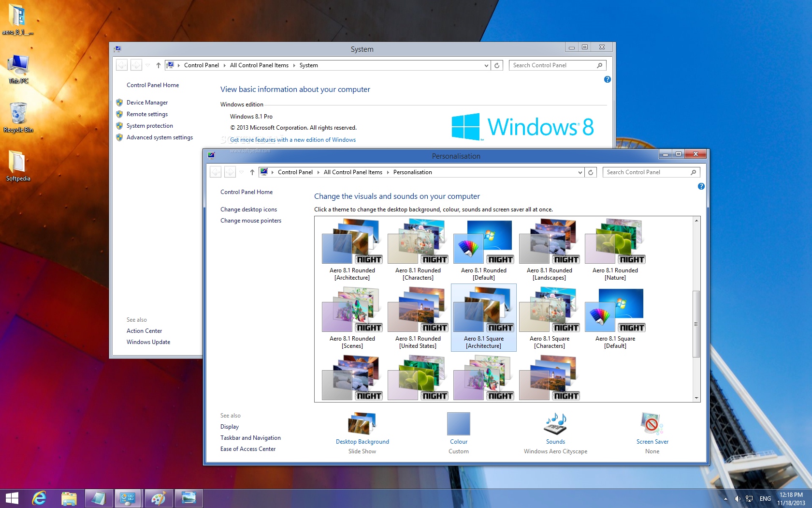Select the Softpedia folder on desktop
Image resolution: width=812 pixels, height=508 pixels.
(x=18, y=165)
